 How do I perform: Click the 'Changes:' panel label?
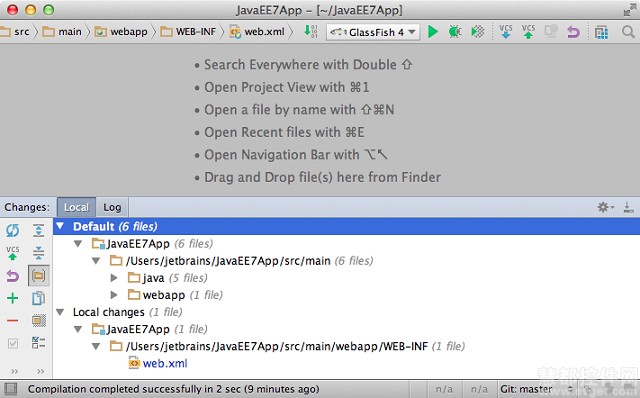point(27,207)
